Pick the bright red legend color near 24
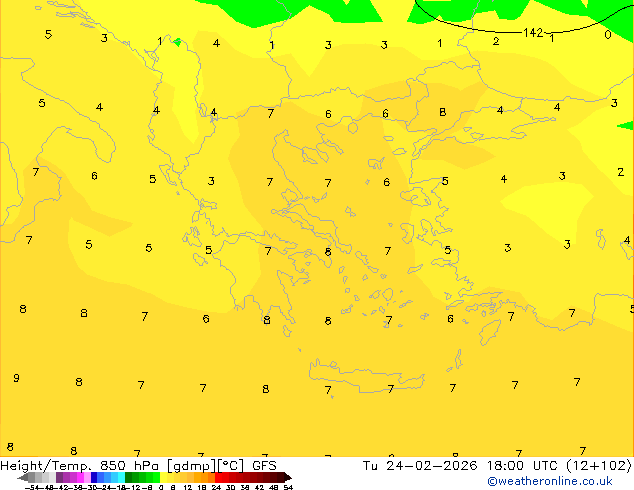This screenshot has height=490, width=634. [218, 477]
